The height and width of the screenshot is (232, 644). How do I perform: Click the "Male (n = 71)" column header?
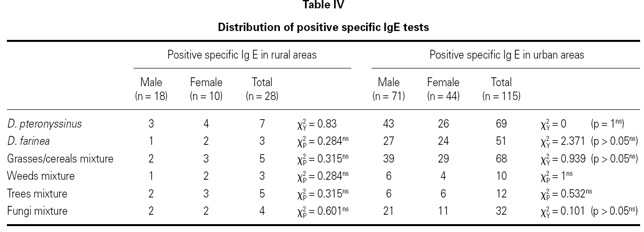coord(389,89)
